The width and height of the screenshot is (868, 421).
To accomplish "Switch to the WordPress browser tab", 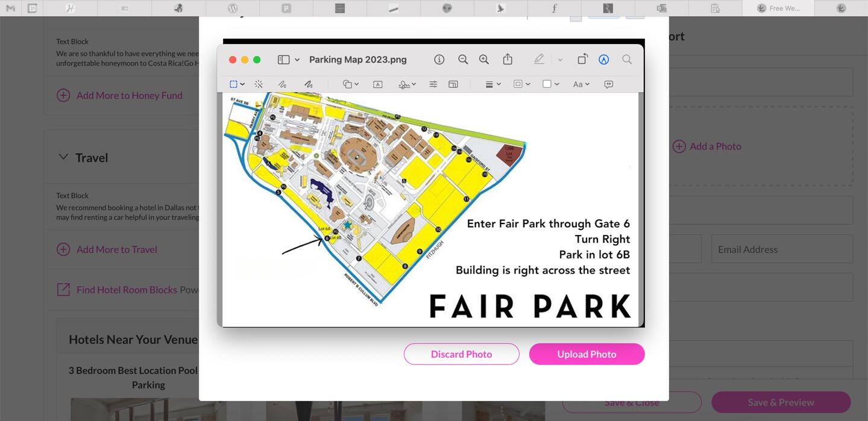I will click(x=233, y=8).
